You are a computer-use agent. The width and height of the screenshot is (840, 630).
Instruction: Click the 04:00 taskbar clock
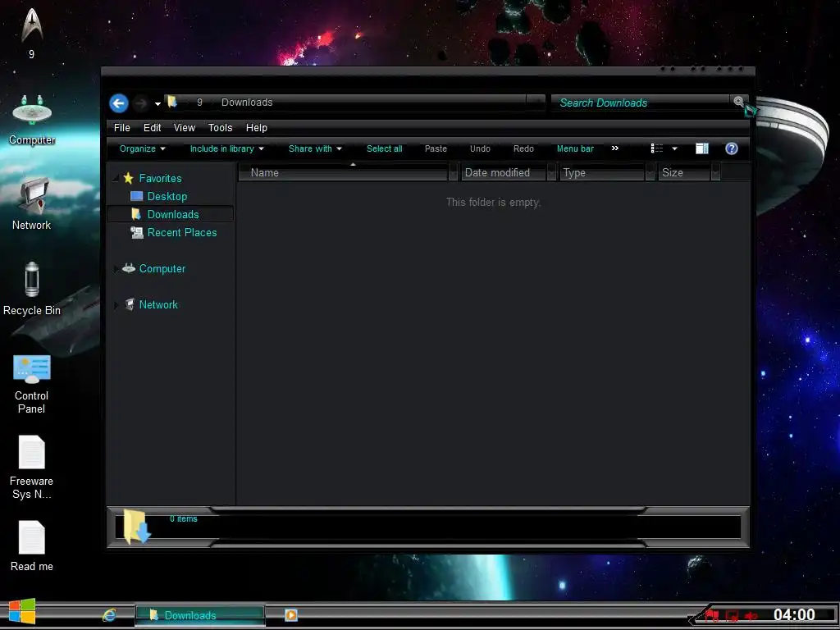tap(794, 614)
